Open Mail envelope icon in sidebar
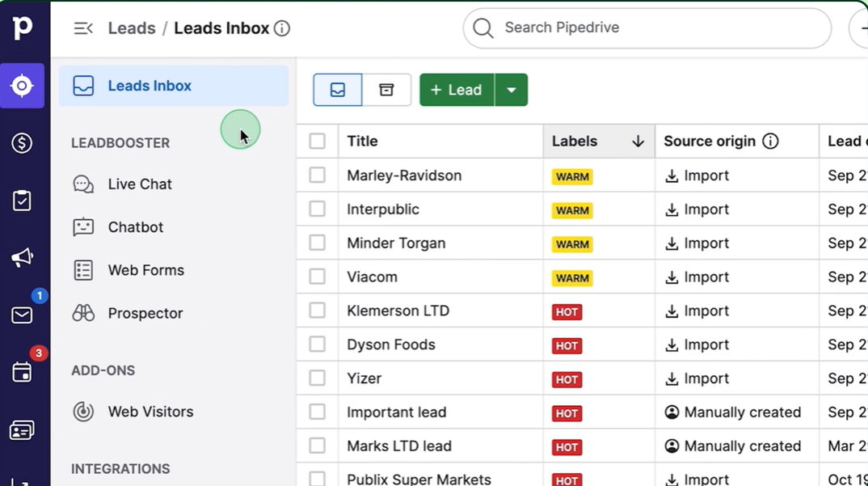 point(22,315)
